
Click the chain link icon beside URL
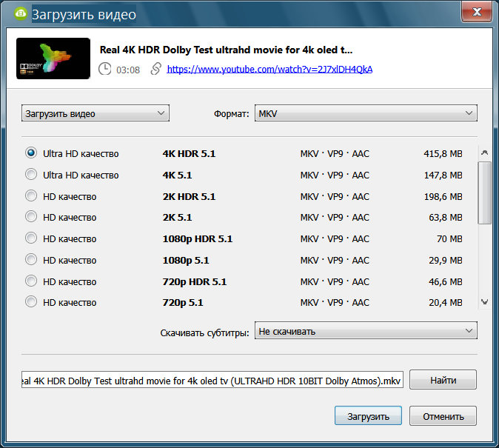155,69
